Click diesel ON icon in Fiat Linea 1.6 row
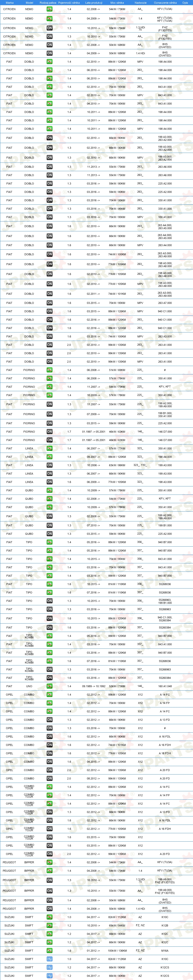This screenshot has height=980, width=193. tap(50, 482)
